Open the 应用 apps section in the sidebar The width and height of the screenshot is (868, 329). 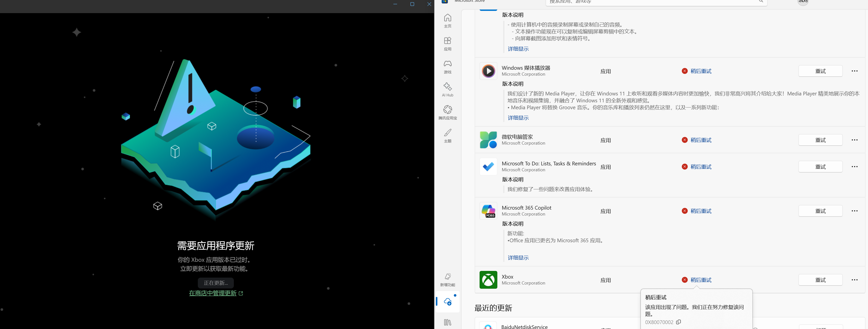pos(447,44)
